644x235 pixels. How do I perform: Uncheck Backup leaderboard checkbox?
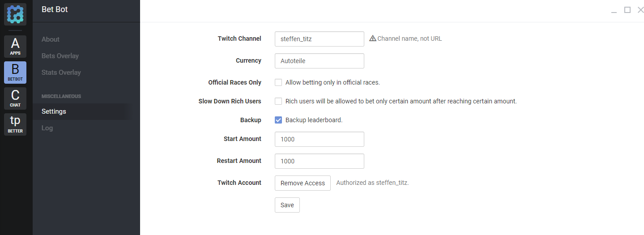click(x=278, y=120)
